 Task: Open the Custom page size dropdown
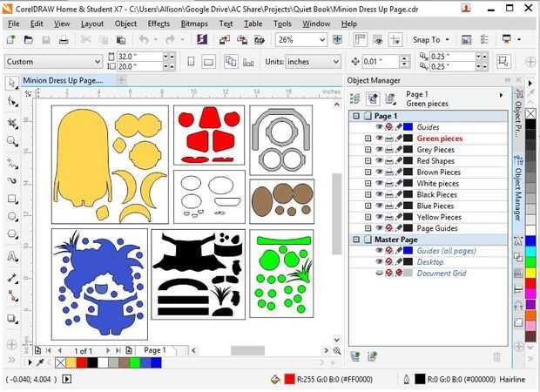coord(98,62)
